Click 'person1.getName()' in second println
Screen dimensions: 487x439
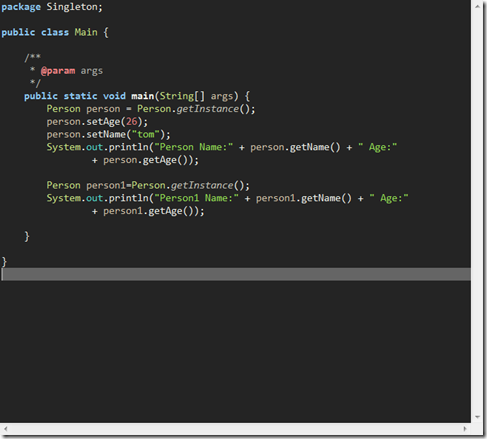[304, 198]
